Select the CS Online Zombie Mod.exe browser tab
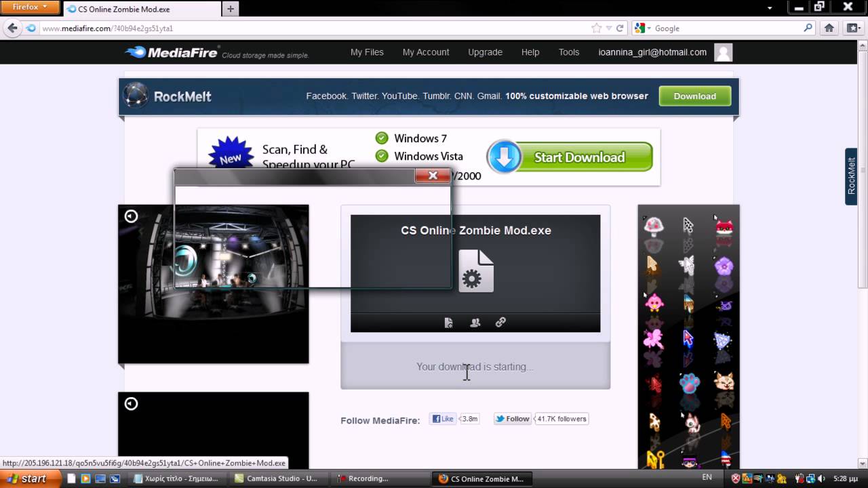Image resolution: width=868 pixels, height=488 pixels. pos(142,9)
